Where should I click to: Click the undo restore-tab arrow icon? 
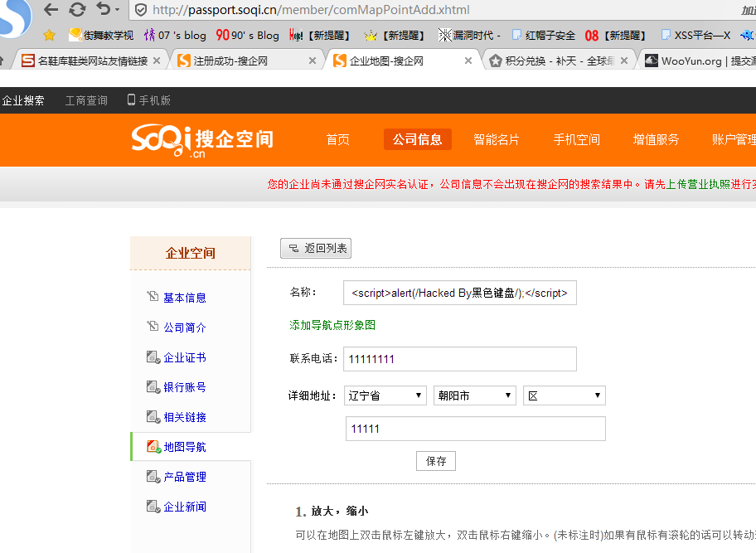104,8
